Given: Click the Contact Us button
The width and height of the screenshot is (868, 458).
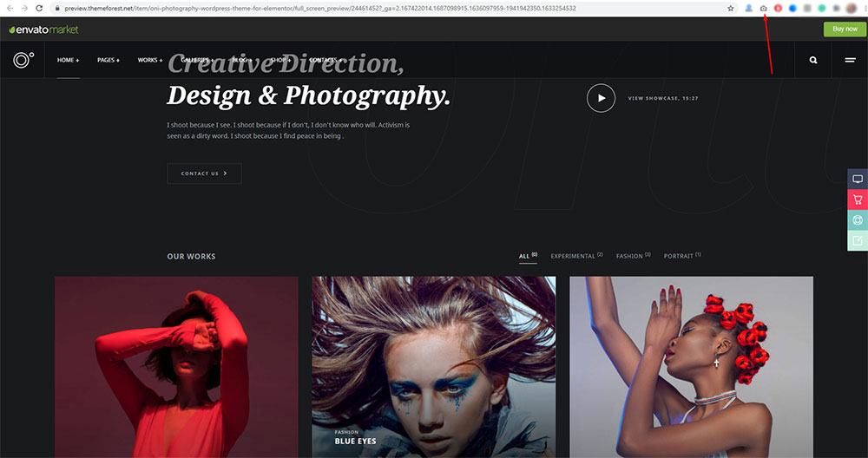Looking at the screenshot, I should (x=204, y=173).
